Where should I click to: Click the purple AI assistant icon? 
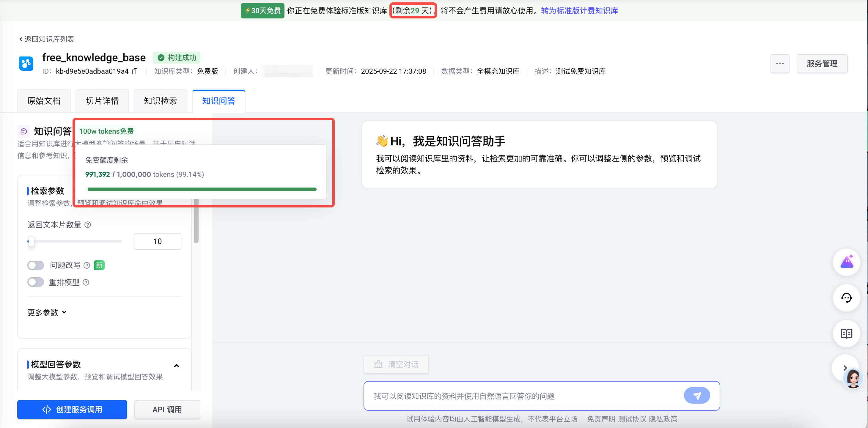click(x=846, y=262)
